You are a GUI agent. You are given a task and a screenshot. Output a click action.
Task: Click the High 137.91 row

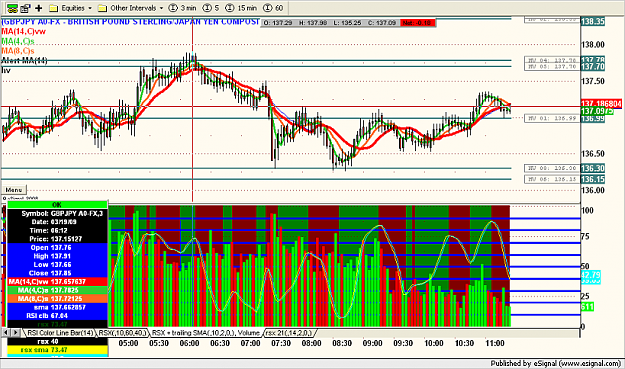57,256
